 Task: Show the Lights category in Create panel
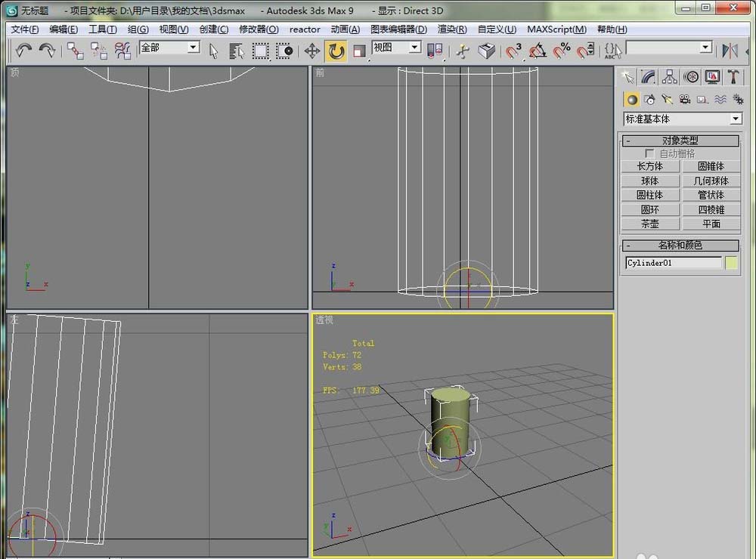click(x=667, y=99)
